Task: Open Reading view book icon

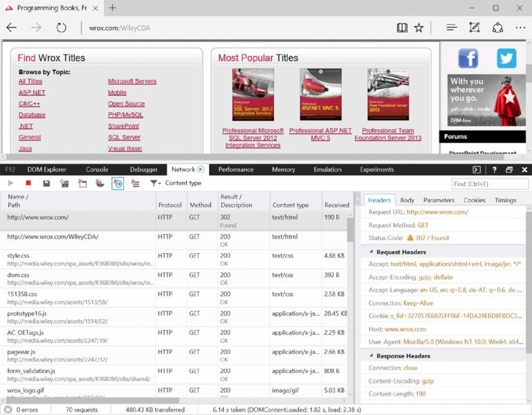Action: [x=402, y=28]
